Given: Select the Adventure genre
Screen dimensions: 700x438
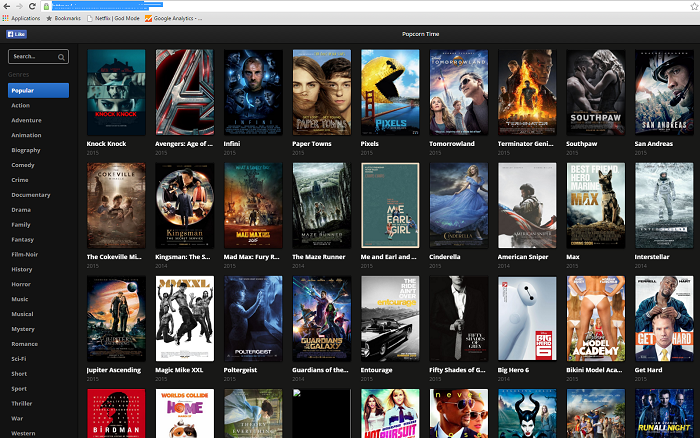Looking at the screenshot, I should (26, 120).
